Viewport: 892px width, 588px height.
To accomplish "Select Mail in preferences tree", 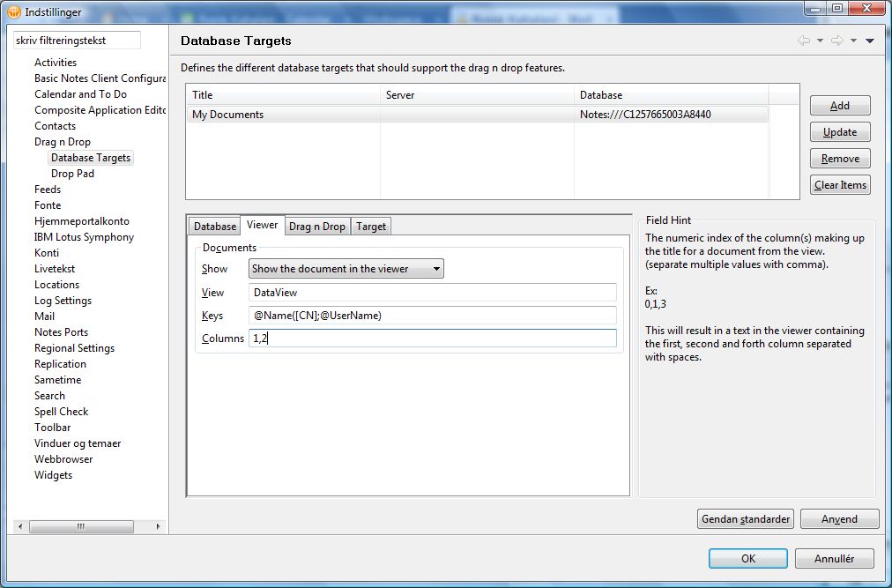I will 44,316.
